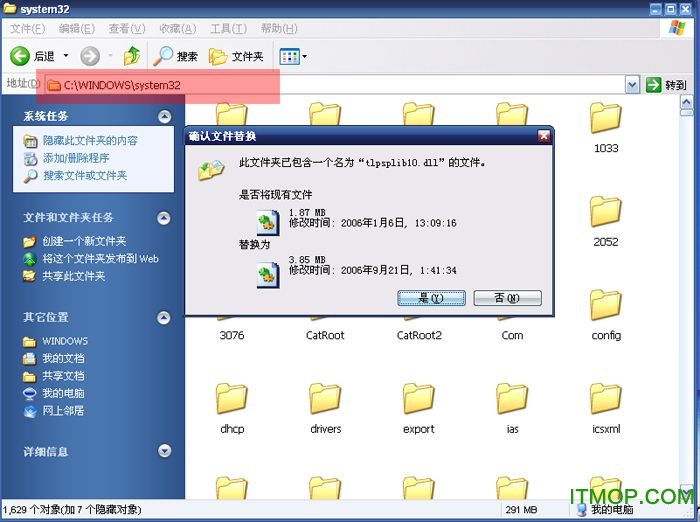700x522 pixels.
Task: Click the 将这个文件夹发布到 Web globe icon
Action: coord(29,259)
